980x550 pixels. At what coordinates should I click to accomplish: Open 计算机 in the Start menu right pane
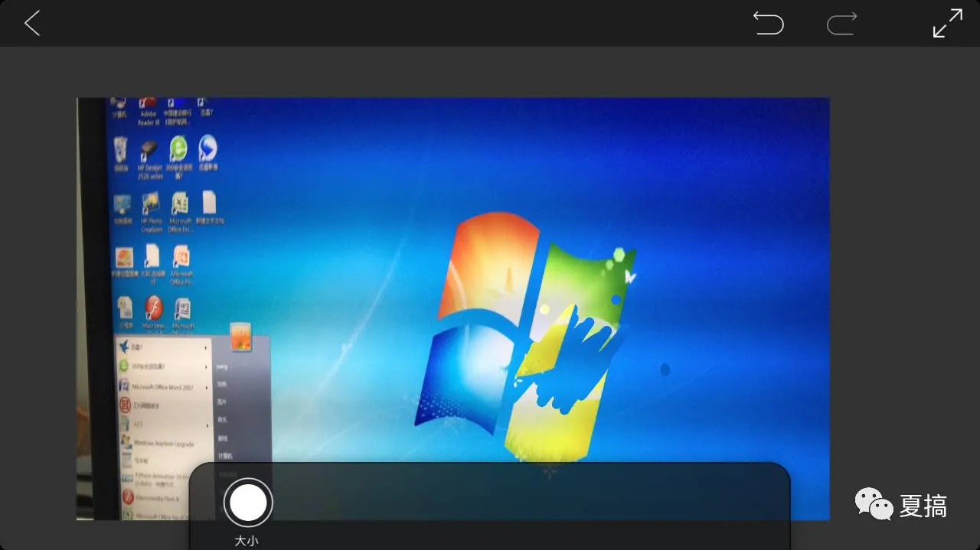pos(225,455)
